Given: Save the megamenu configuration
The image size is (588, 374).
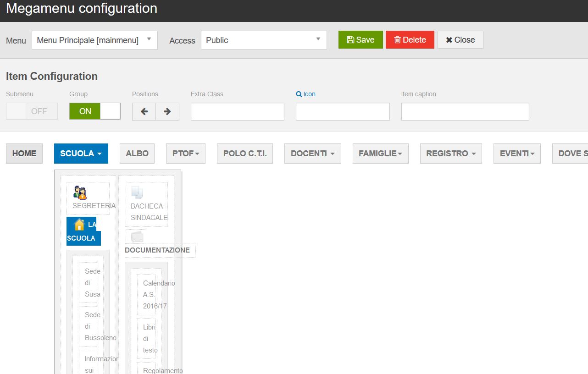Looking at the screenshot, I should pos(361,40).
